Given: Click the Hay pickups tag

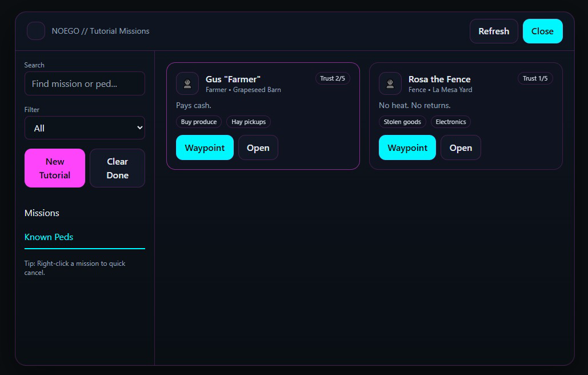Looking at the screenshot, I should [249, 122].
